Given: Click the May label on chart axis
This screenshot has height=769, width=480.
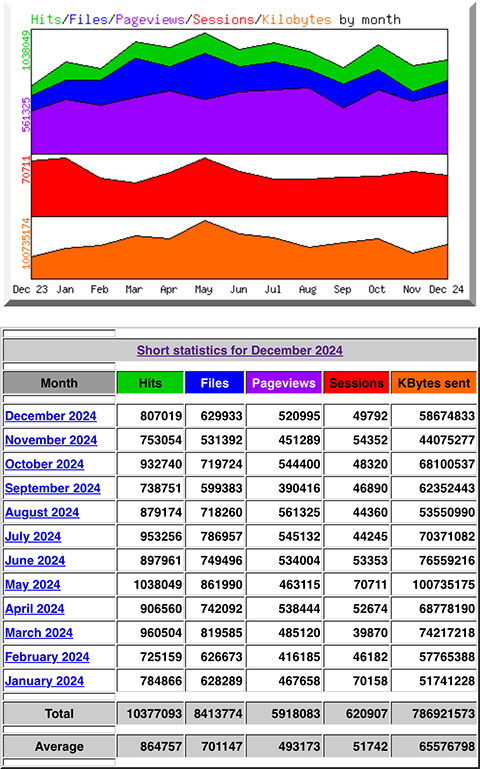Looking at the screenshot, I should [x=203, y=289].
